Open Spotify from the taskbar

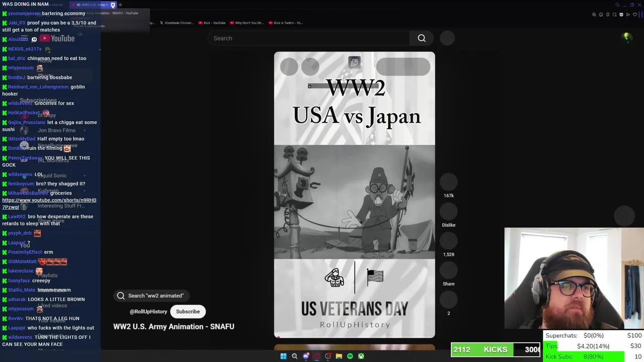350,356
